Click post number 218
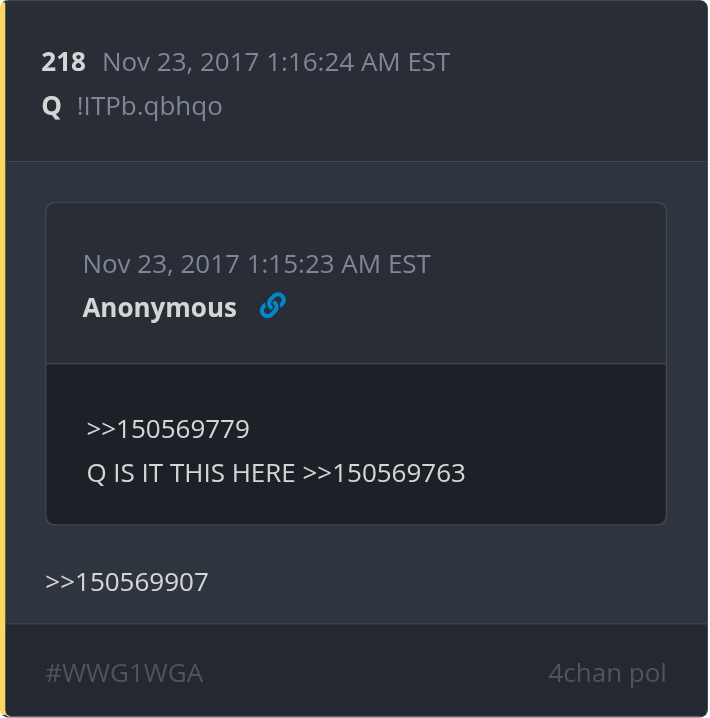Image resolution: width=710 pixels, height=718 pixels. tap(64, 62)
